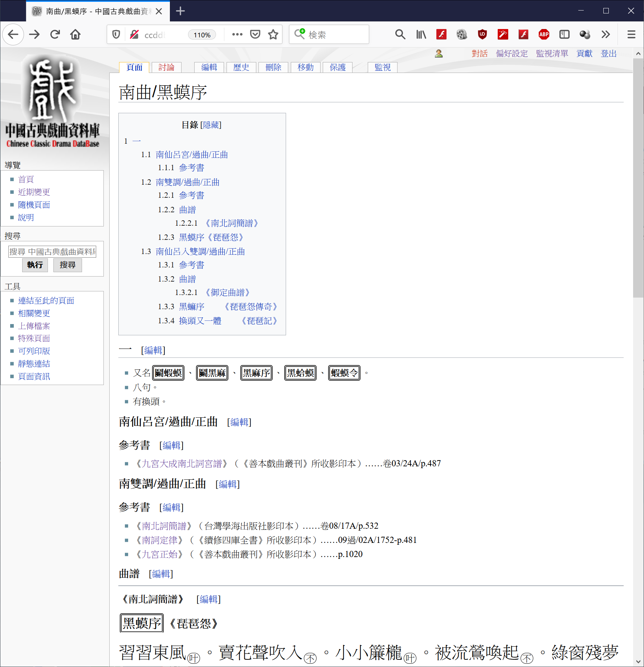The width and height of the screenshot is (644, 667).
Task: Click the wiki search input field
Action: click(52, 251)
